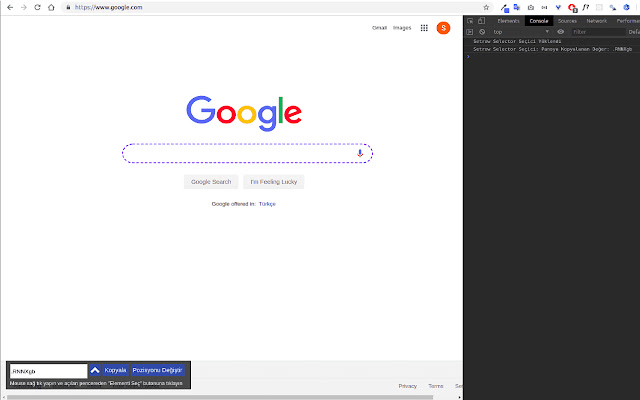640x400 pixels.
Task: Click the f? font finder extension icon
Action: (x=586, y=7)
